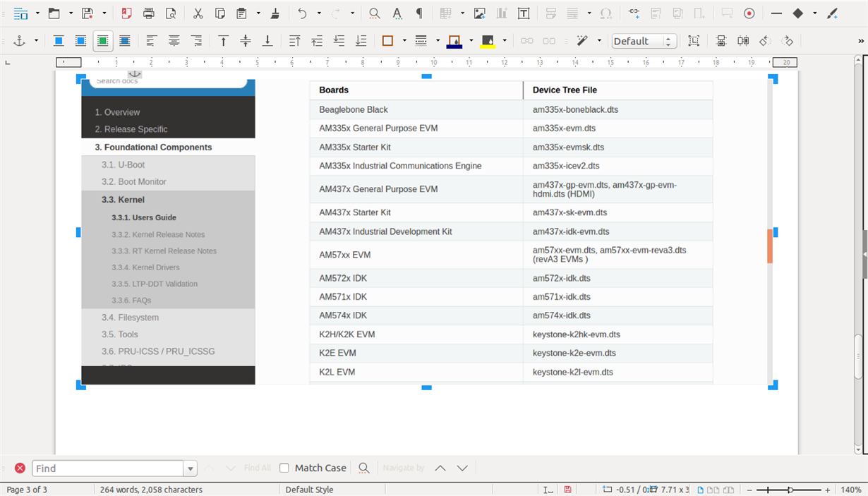Expand the Anchor dropdown arrow

pyautogui.click(x=37, y=41)
